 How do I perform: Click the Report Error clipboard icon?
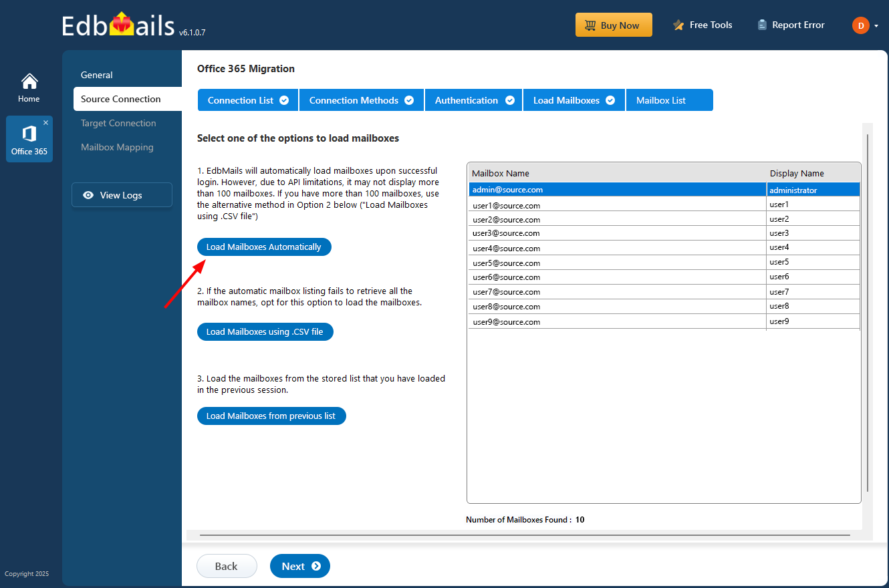762,24
